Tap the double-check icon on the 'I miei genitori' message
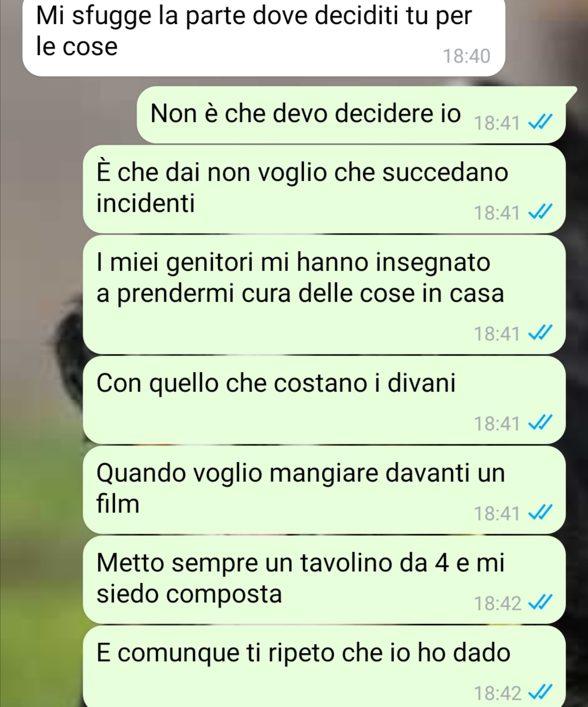This screenshot has height=707, width=588. (541, 333)
